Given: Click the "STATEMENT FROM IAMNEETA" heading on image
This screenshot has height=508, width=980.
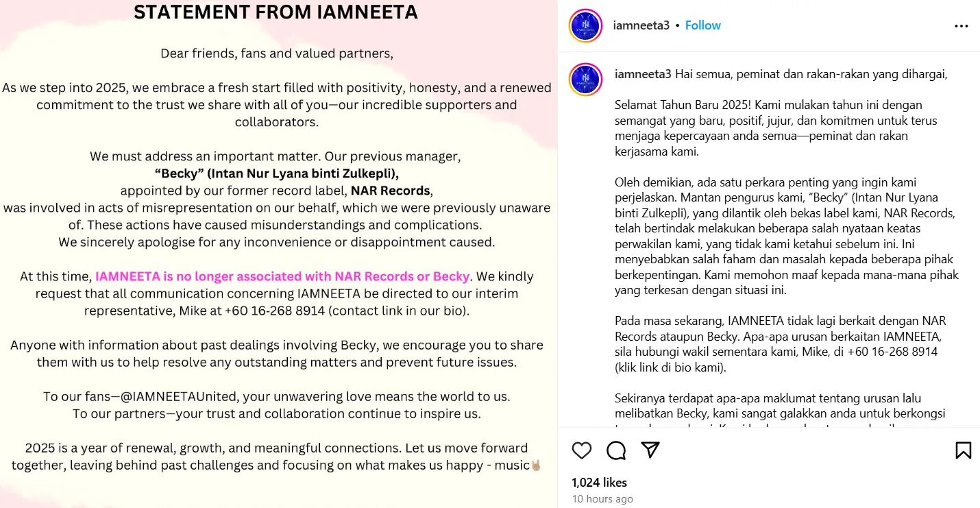Looking at the screenshot, I should coord(275,12).
